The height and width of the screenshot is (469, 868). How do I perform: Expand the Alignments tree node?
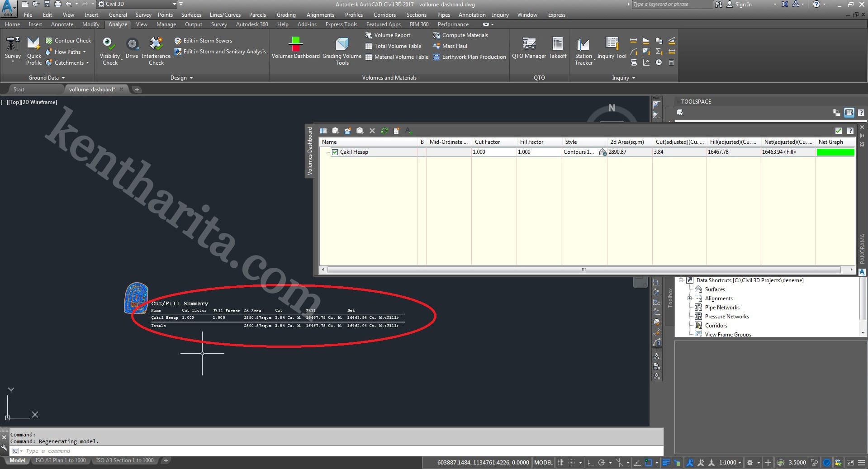[690, 298]
